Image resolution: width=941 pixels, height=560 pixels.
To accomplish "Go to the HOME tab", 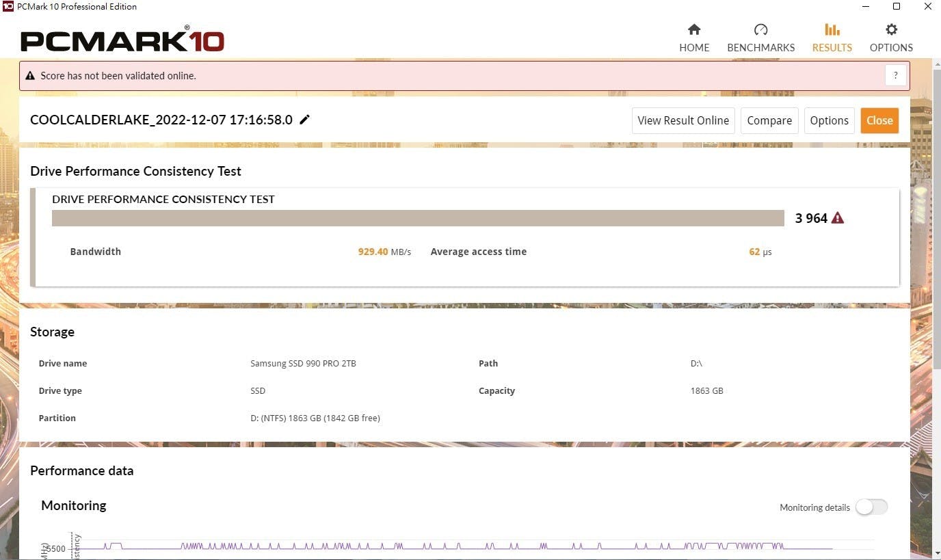I will tap(694, 38).
